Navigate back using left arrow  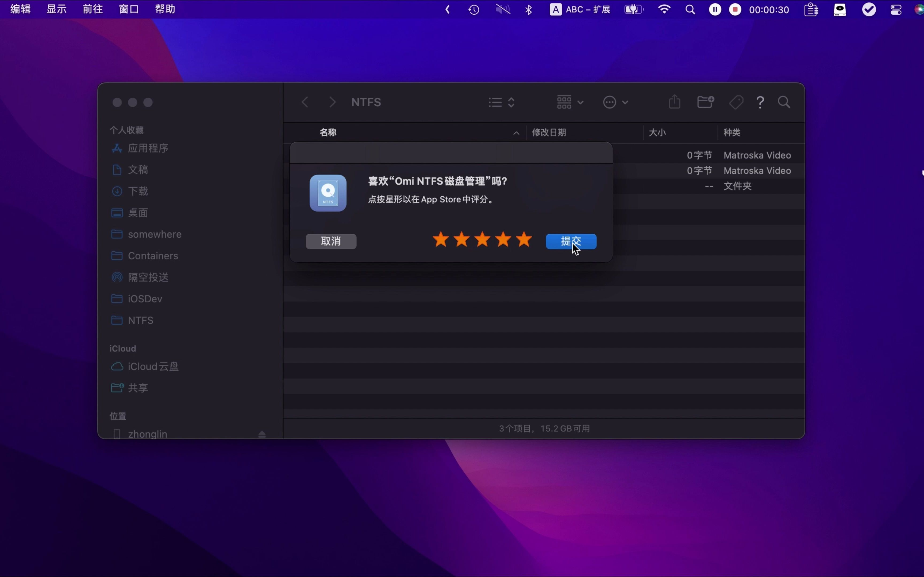pos(305,102)
